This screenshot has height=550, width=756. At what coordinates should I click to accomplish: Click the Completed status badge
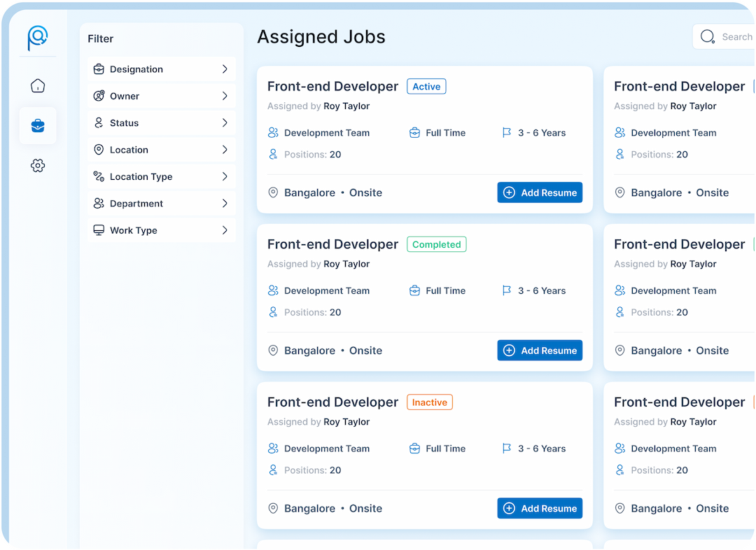(x=436, y=244)
